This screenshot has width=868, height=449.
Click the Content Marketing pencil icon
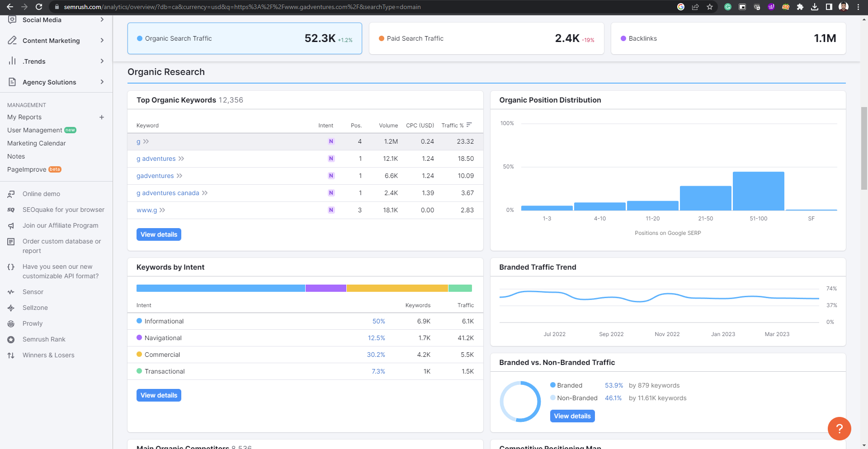[x=12, y=40]
